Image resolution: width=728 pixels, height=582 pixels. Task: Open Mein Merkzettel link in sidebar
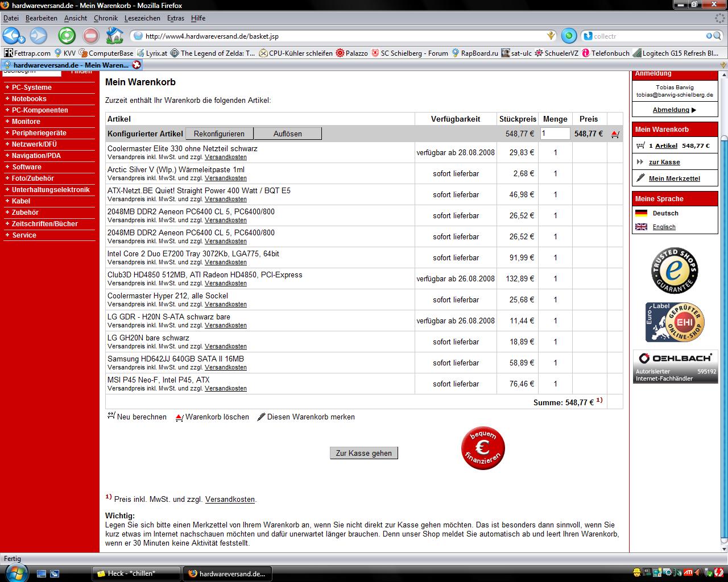point(675,178)
